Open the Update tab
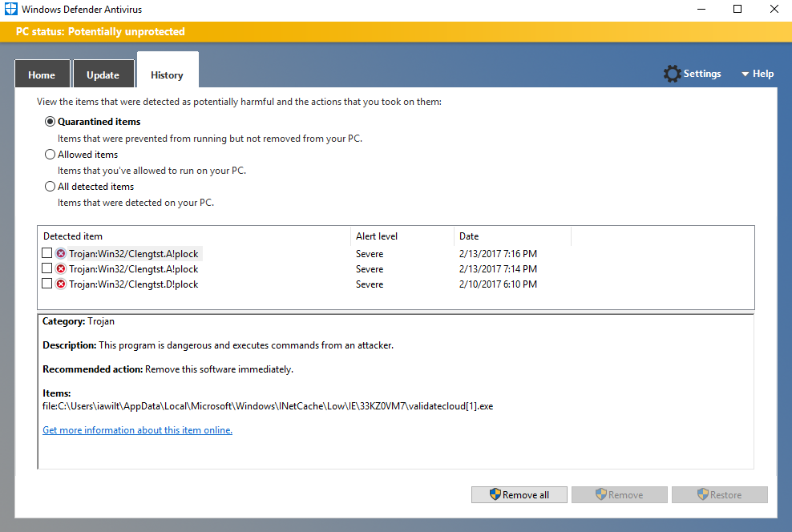The image size is (792, 532). 103,75
